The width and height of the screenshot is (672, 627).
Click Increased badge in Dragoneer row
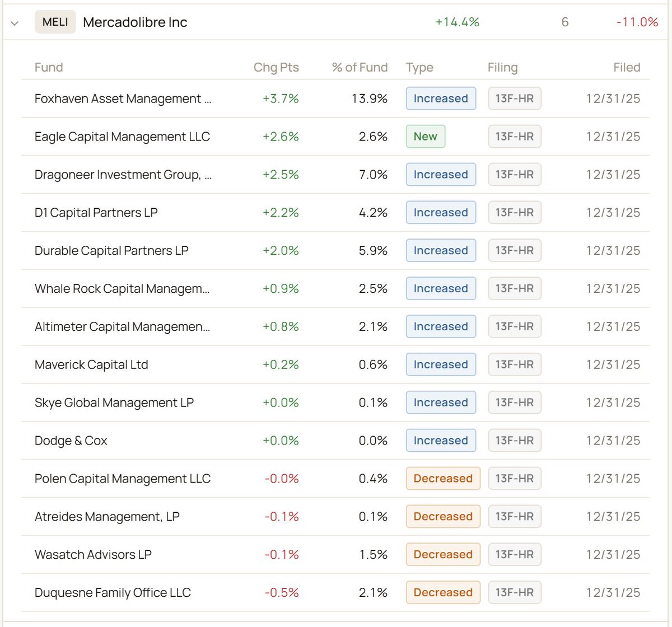tap(441, 175)
